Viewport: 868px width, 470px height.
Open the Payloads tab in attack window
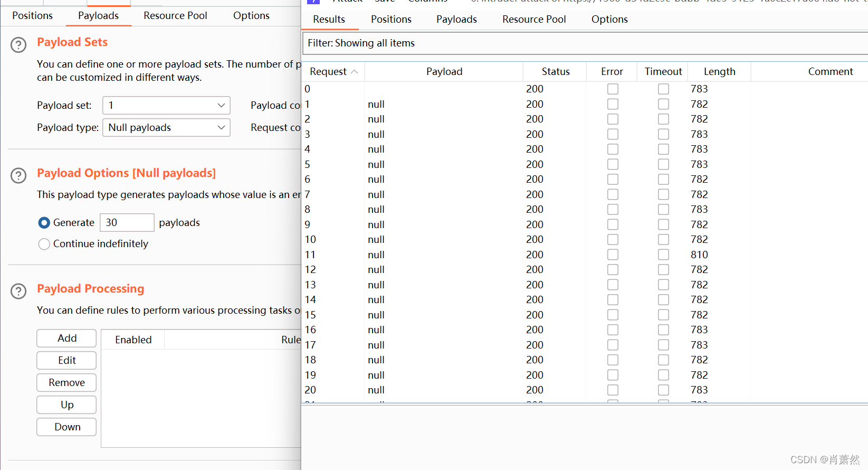click(x=456, y=20)
